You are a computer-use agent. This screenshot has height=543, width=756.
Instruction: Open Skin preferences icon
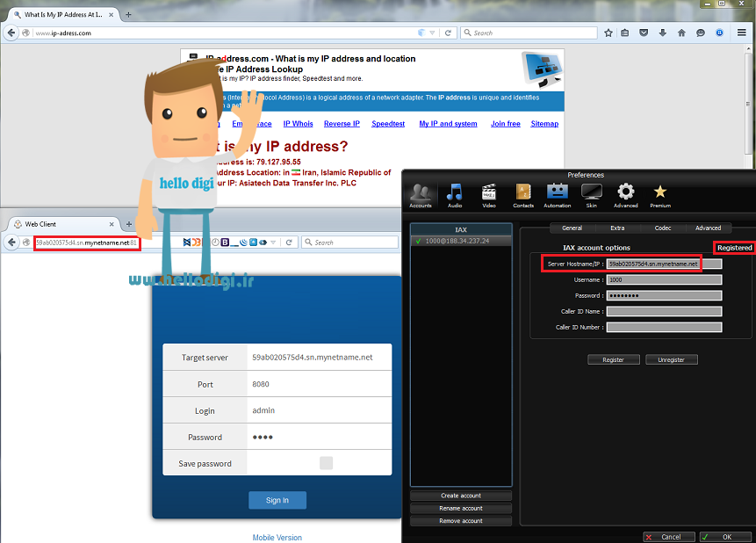[592, 196]
